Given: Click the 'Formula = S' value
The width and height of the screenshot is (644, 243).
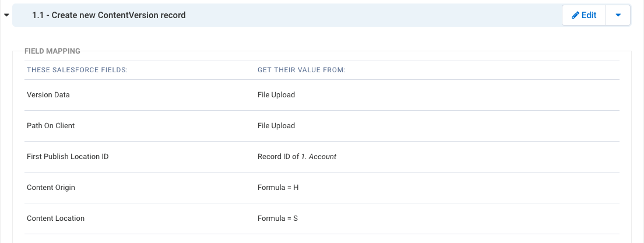Looking at the screenshot, I should point(277,219).
